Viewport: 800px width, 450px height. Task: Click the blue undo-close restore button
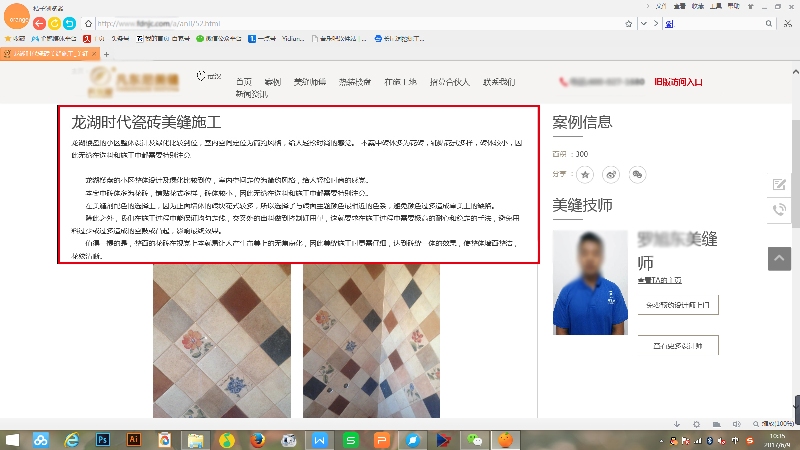click(x=70, y=23)
